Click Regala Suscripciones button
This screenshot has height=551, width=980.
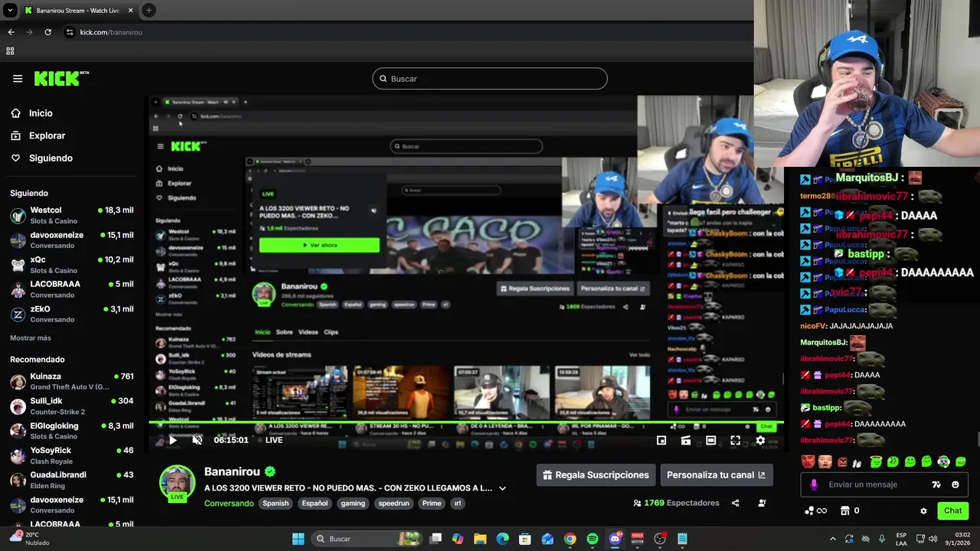pyautogui.click(x=596, y=474)
